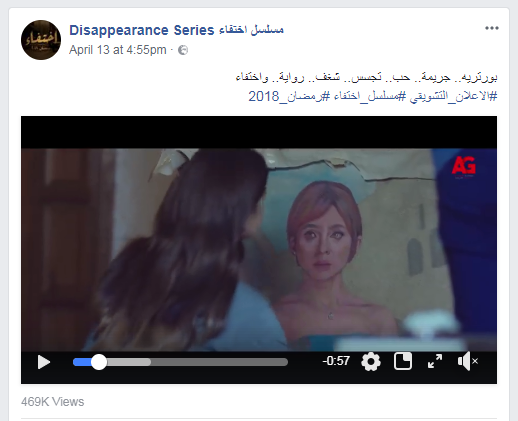Click the video progress slider knob

pyautogui.click(x=99, y=362)
